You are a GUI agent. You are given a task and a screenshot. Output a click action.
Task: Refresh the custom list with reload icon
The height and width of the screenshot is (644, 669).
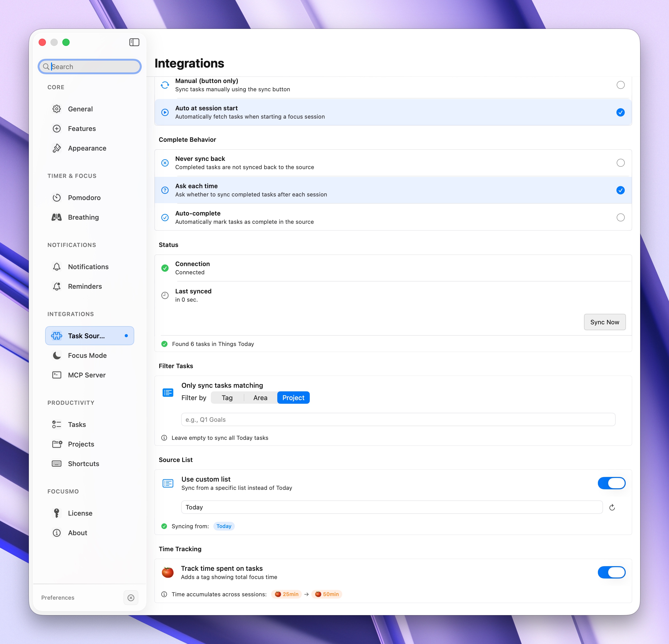pyautogui.click(x=612, y=507)
